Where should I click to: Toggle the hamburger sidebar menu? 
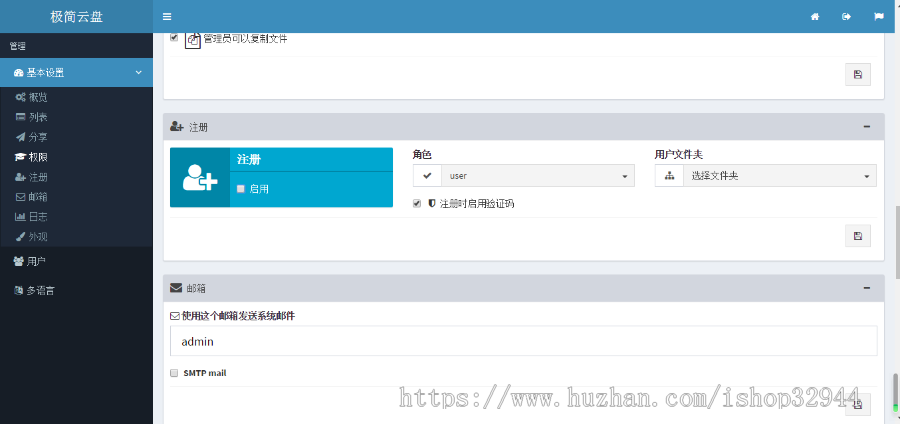click(167, 17)
